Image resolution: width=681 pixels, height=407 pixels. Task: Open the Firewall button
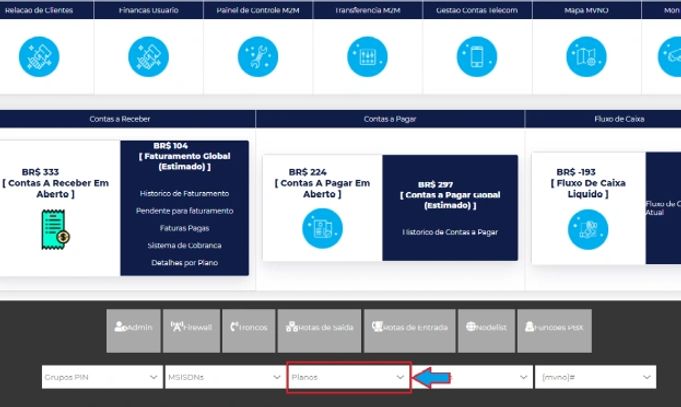[192, 331]
